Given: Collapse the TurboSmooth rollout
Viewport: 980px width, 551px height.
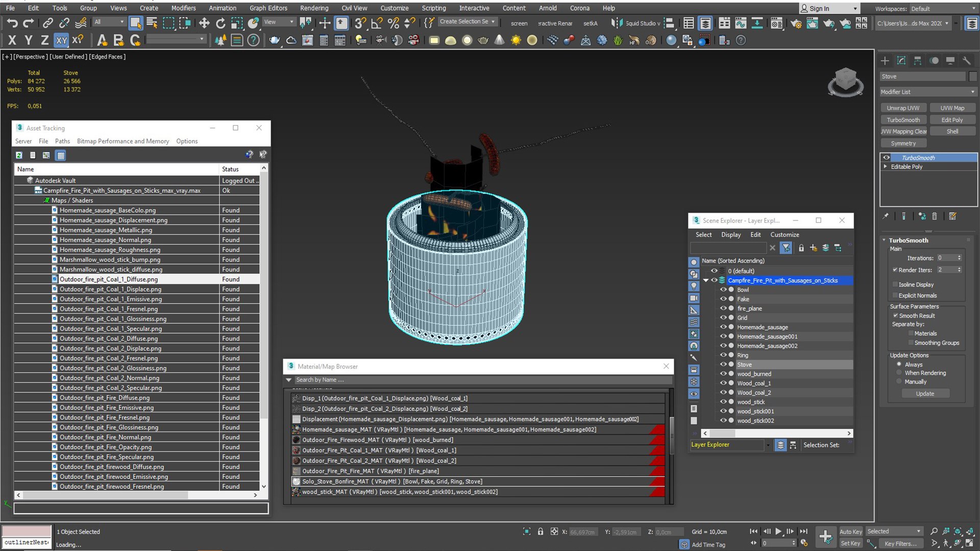Looking at the screenshot, I should coord(884,240).
